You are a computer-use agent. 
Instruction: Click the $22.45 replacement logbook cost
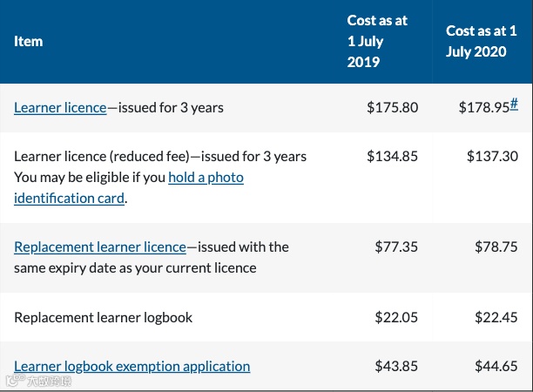[x=496, y=317]
